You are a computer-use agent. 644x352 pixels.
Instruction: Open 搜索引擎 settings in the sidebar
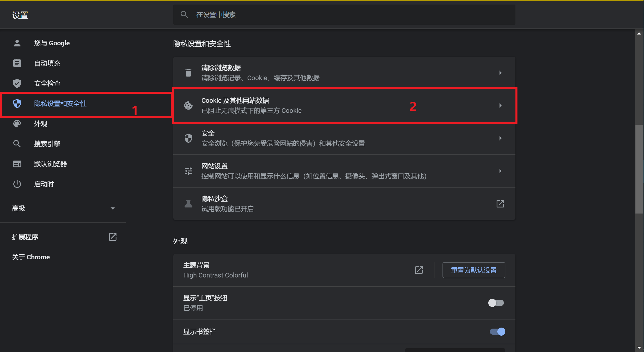click(47, 144)
